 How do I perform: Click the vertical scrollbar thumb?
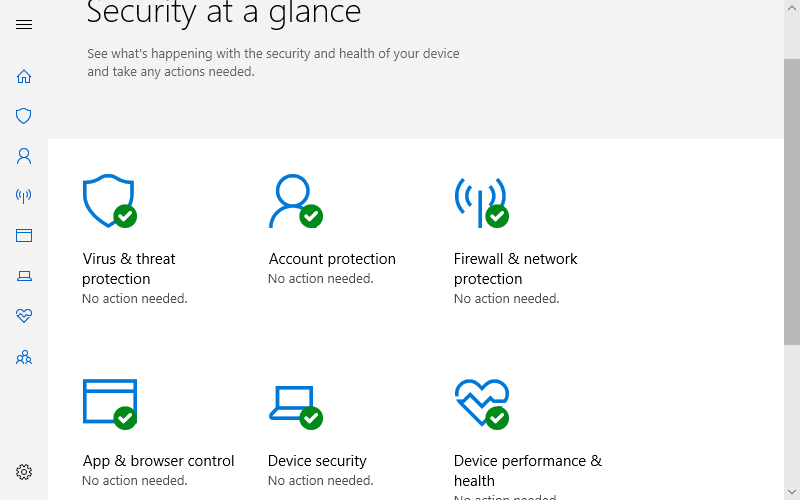(792, 202)
